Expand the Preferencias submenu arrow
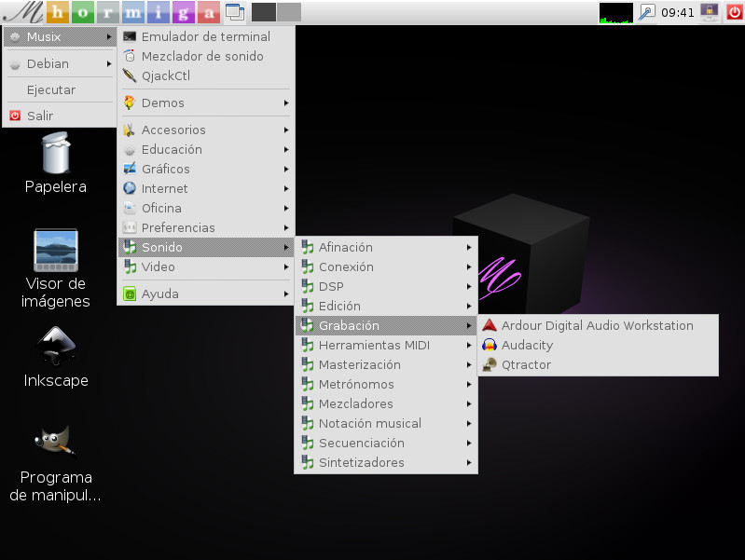The height and width of the screenshot is (560, 745). (286, 227)
